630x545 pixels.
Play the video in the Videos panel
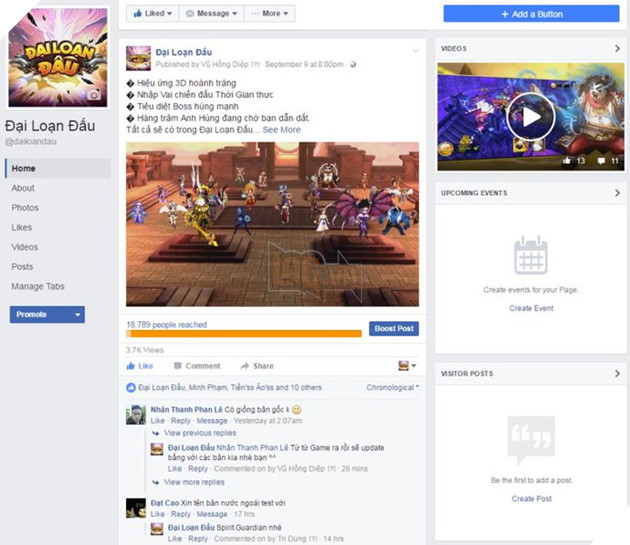(531, 117)
